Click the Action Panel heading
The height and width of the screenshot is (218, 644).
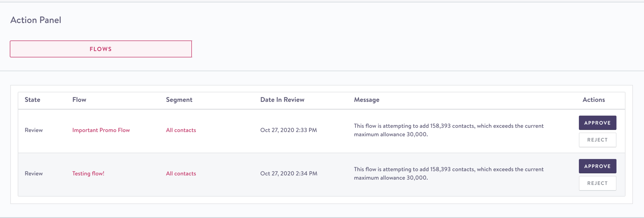[x=36, y=20]
